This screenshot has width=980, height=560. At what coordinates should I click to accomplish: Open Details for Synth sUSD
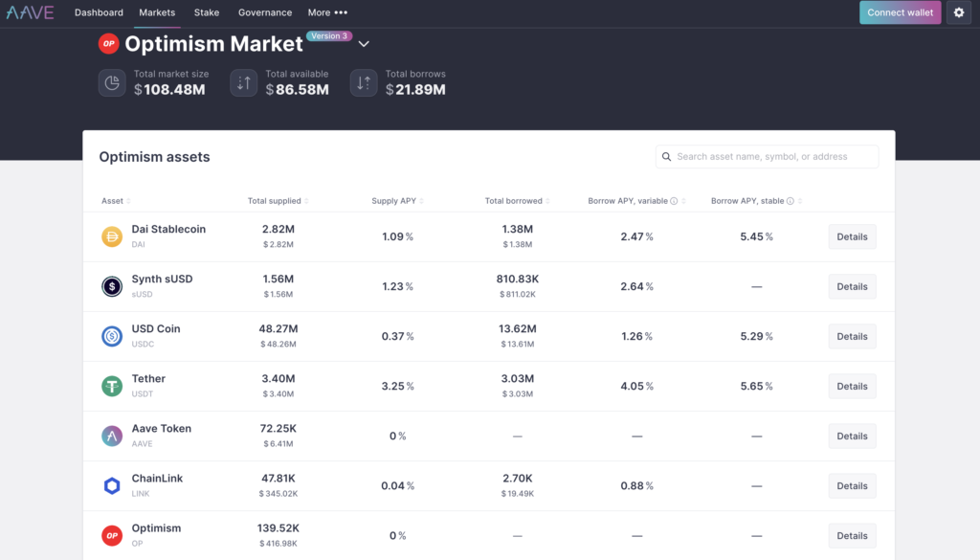pyautogui.click(x=852, y=286)
